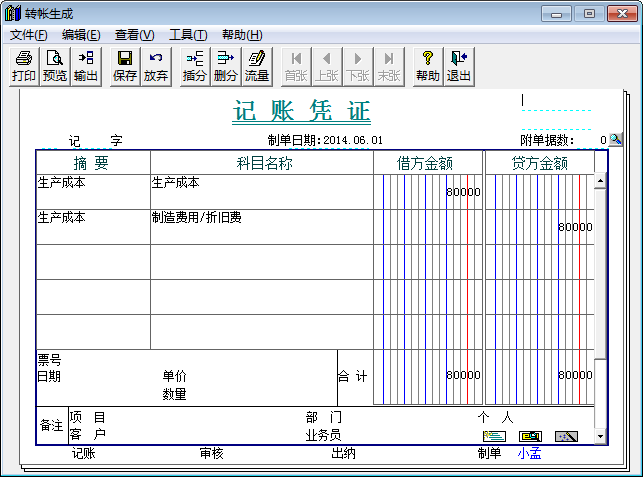Viewport: 643px width, 477px height.
Task: Click the 借方金额 column header
Action: click(428, 163)
